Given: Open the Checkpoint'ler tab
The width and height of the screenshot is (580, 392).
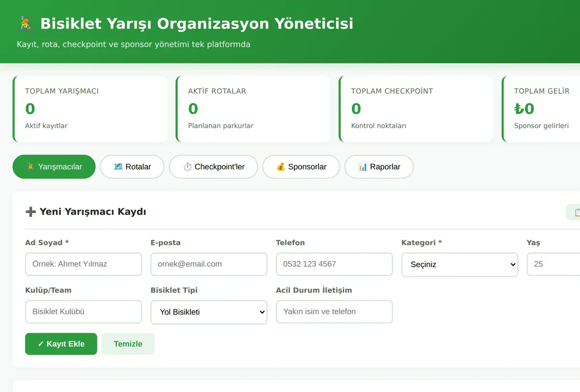Looking at the screenshot, I should 213,167.
